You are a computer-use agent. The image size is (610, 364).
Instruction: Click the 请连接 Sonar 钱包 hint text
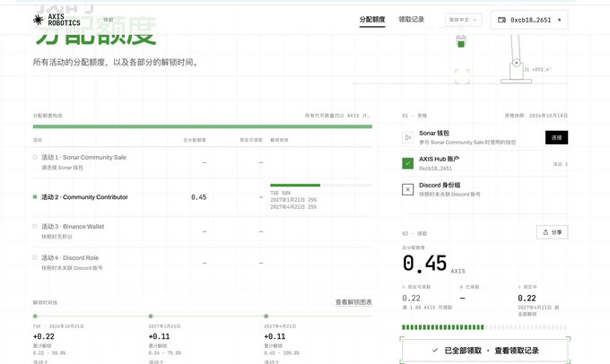(x=62, y=168)
